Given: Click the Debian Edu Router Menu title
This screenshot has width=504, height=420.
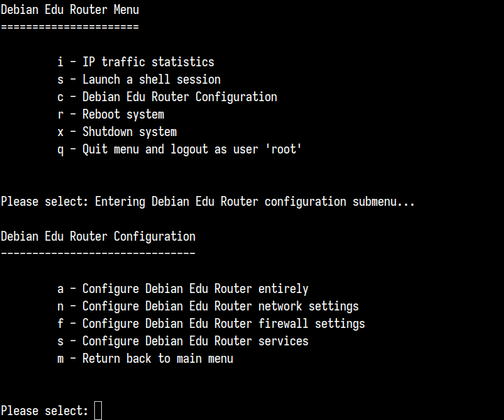Looking at the screenshot, I should pyautogui.click(x=70, y=10).
